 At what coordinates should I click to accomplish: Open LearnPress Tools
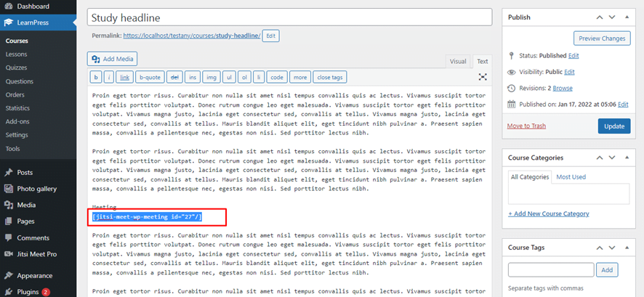click(x=13, y=148)
